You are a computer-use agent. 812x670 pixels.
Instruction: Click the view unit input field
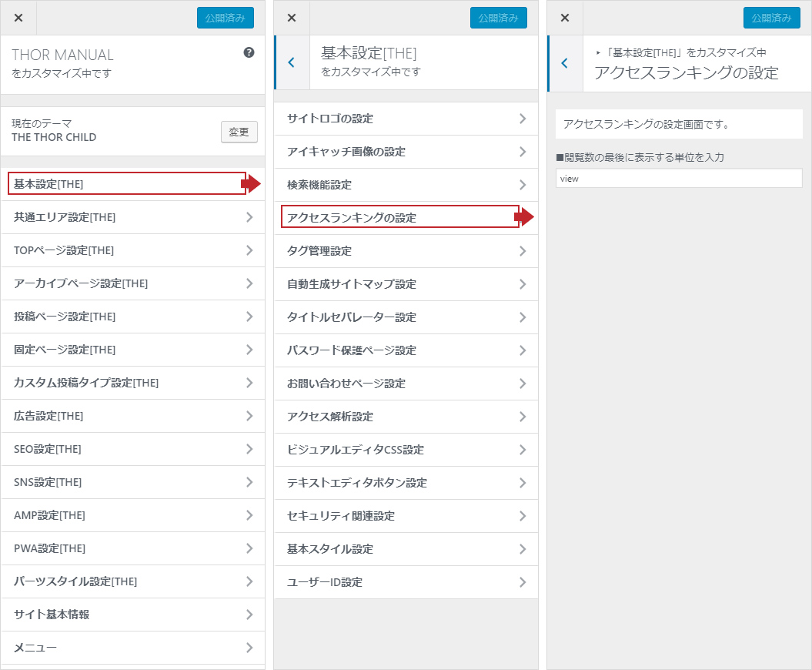pos(679,178)
